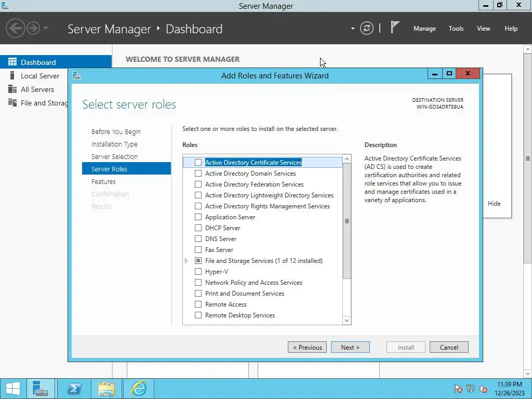This screenshot has width=532, height=399.
Task: Click roles list scroll up arrow
Action: click(x=347, y=159)
